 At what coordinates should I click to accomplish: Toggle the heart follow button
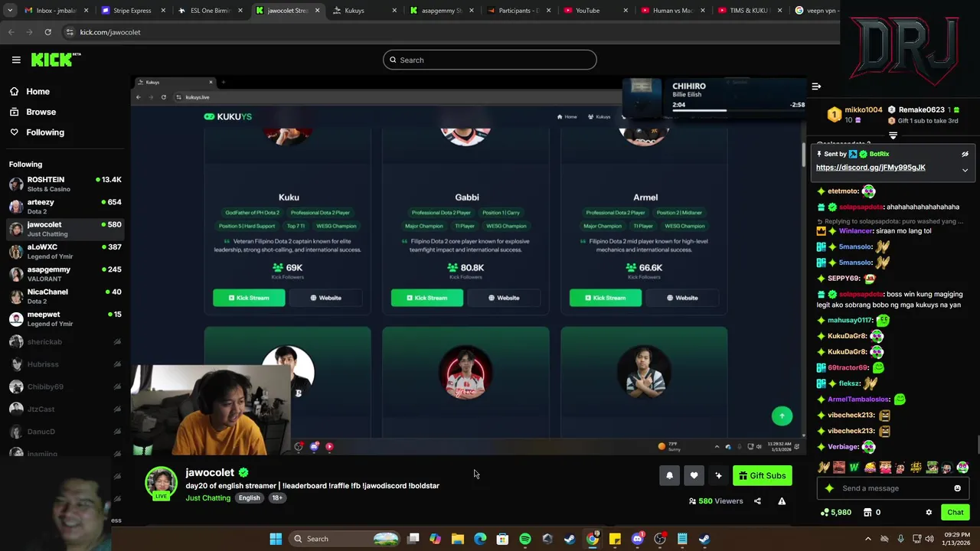tap(694, 475)
